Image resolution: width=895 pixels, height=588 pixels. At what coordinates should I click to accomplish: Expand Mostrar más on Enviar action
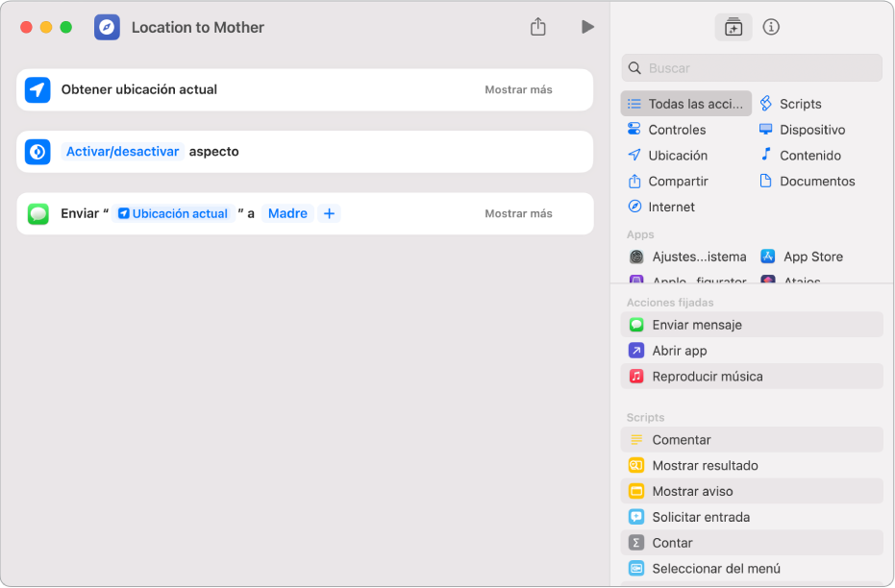tap(518, 213)
